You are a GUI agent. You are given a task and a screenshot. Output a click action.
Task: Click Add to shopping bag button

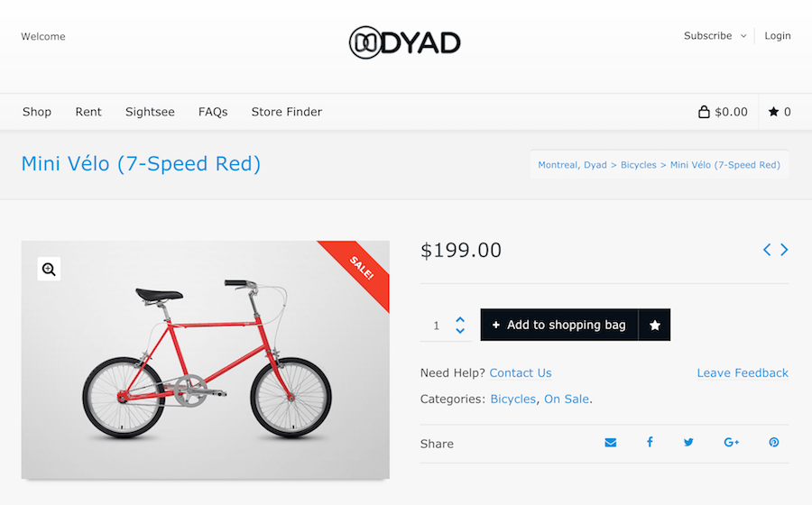(559, 326)
